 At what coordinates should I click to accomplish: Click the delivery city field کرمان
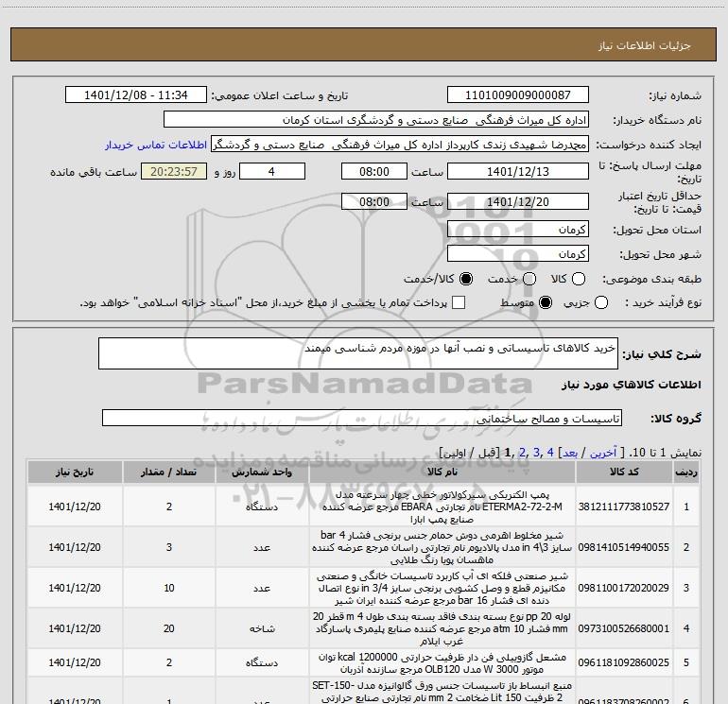coord(518,254)
